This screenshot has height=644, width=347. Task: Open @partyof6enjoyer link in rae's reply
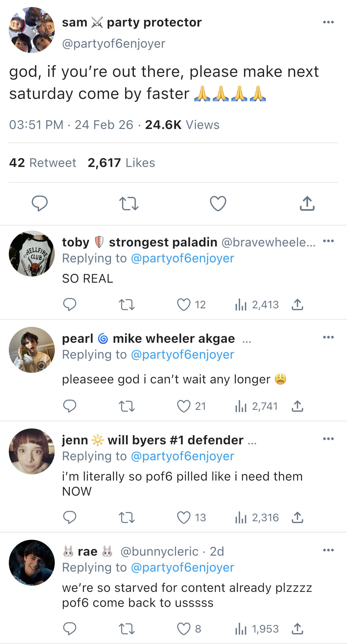(182, 567)
